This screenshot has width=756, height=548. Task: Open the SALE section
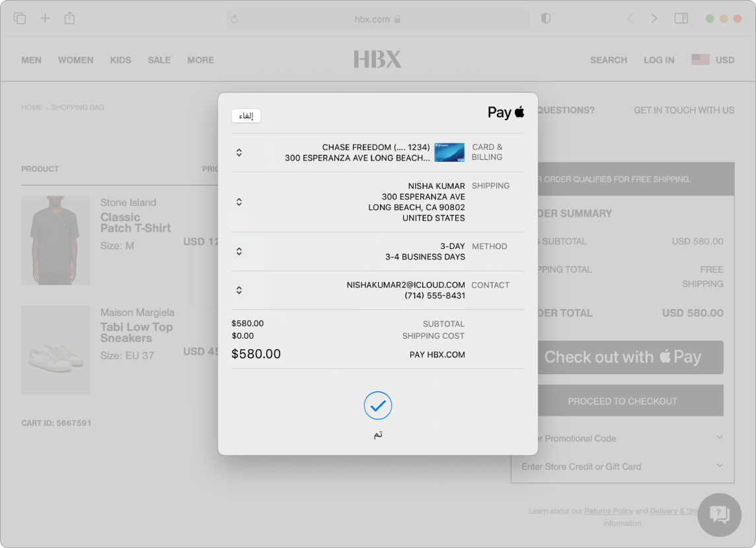pos(159,59)
